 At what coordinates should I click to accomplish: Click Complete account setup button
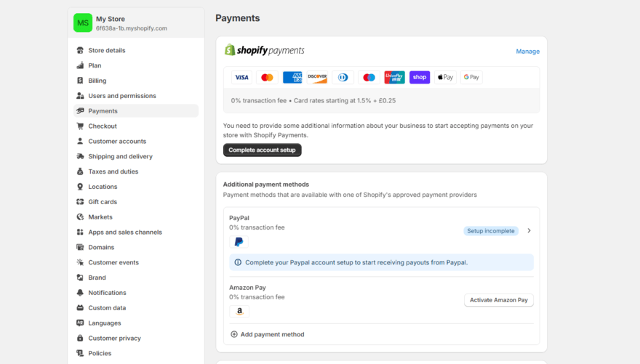coord(262,150)
